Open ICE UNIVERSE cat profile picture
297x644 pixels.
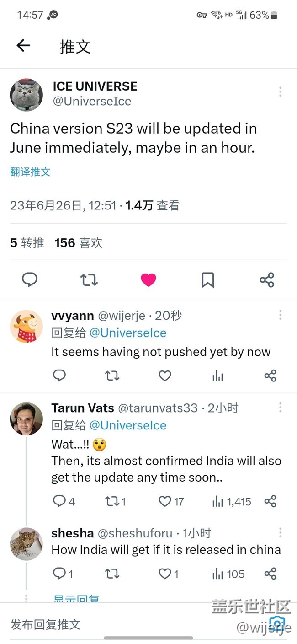click(27, 95)
